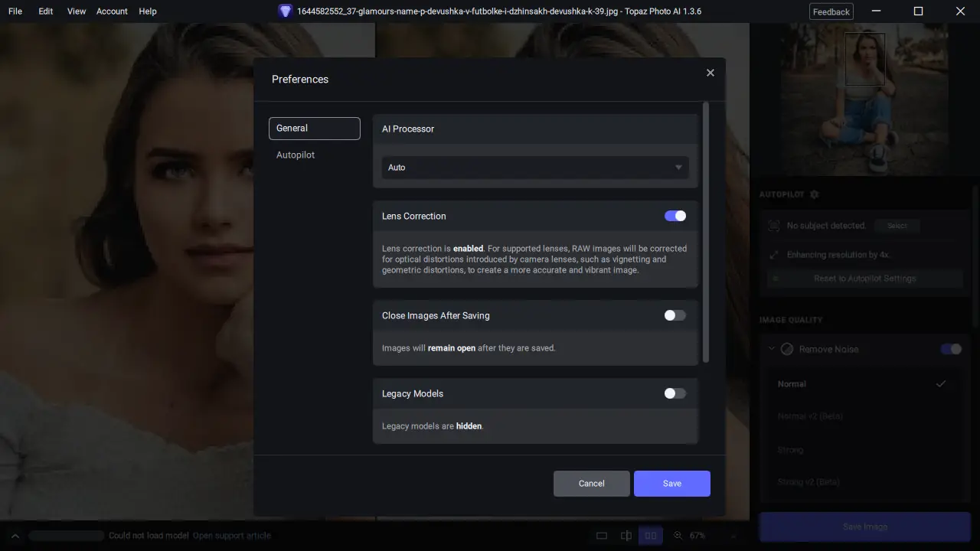
Task: Toggle Remove Noise switch in main window
Action: [951, 349]
